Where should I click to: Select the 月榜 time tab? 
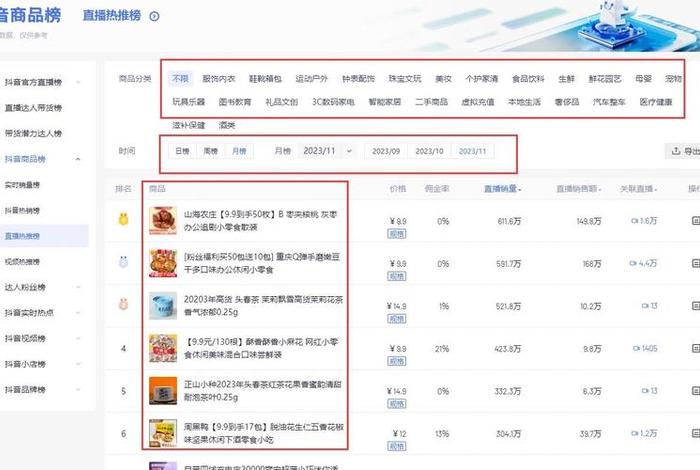click(239, 151)
